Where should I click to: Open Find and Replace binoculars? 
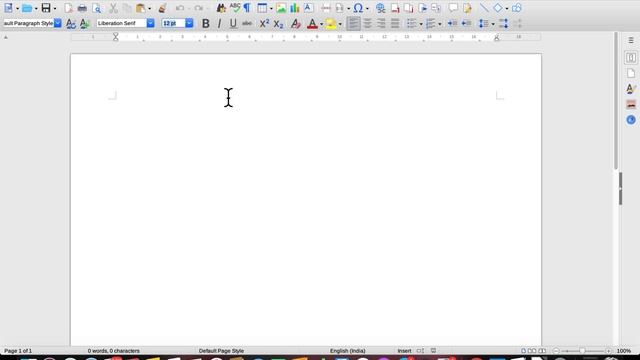[x=221, y=8]
